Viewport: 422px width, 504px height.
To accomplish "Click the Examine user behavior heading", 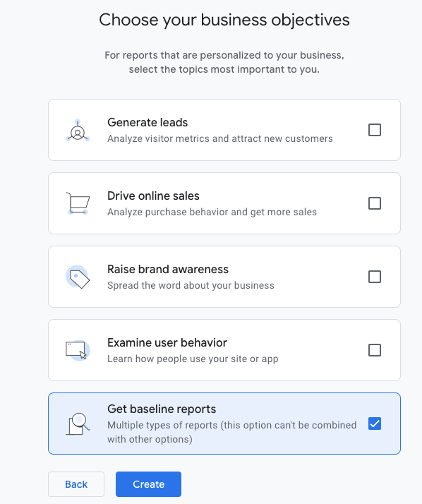I will pos(167,342).
